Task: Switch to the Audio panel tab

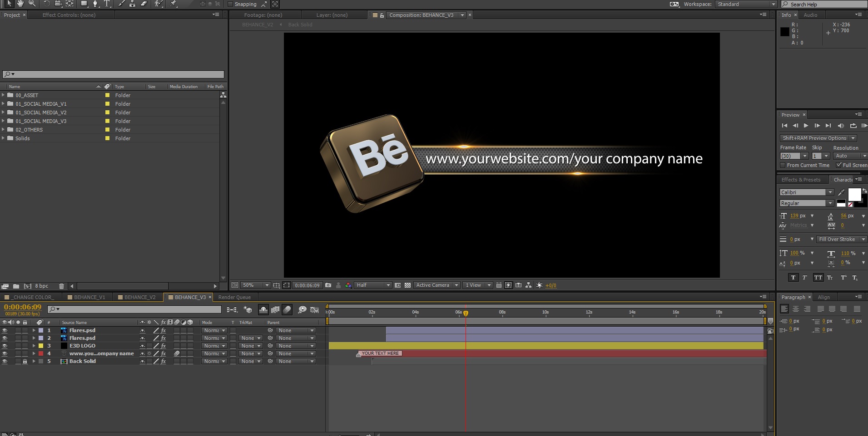Action: pos(810,15)
